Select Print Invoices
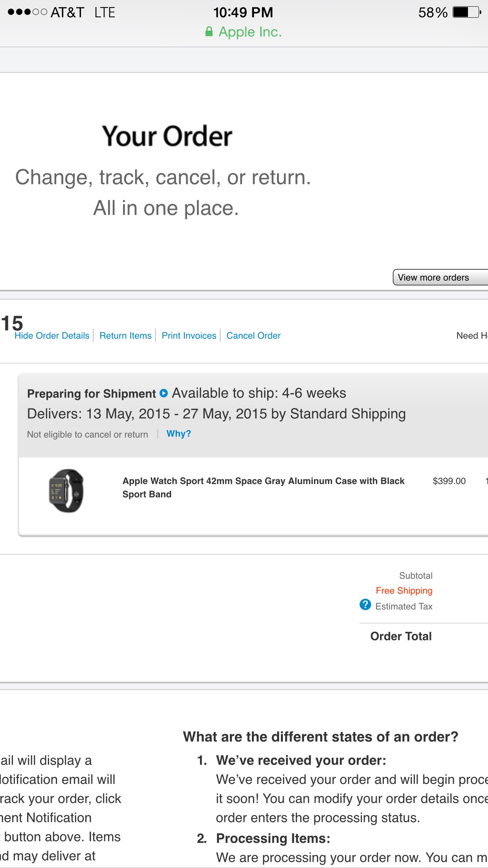 (x=189, y=336)
